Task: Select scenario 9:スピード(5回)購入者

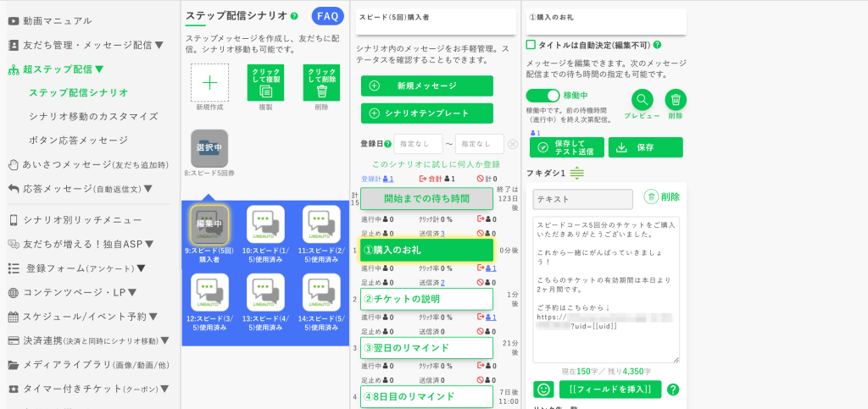Action: (209, 224)
